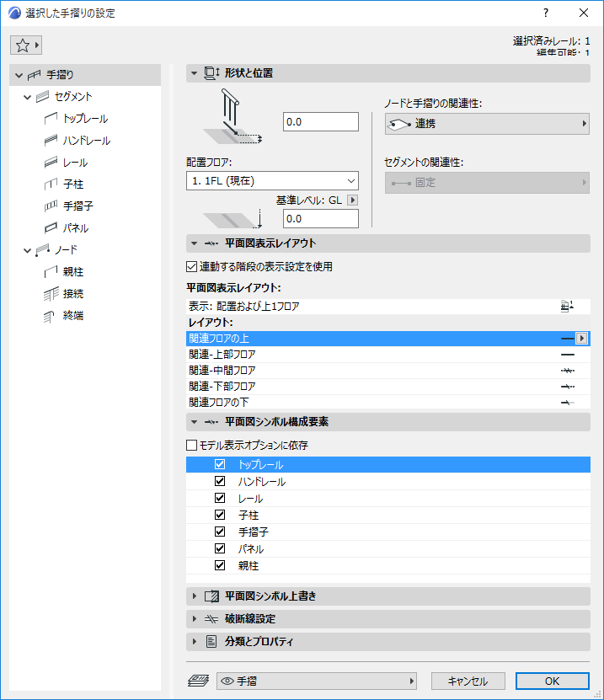Open 親柱 node settings in tree
Viewport: 604px width, 700px height.
[73, 271]
